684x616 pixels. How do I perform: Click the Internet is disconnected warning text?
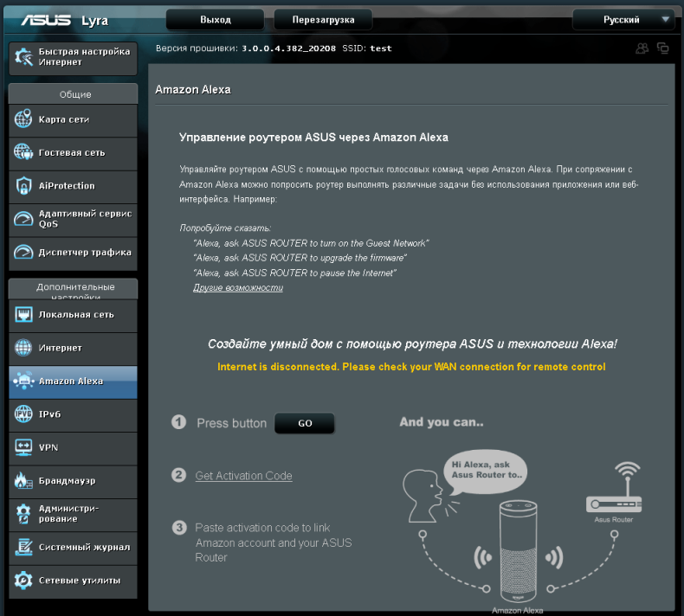point(411,367)
